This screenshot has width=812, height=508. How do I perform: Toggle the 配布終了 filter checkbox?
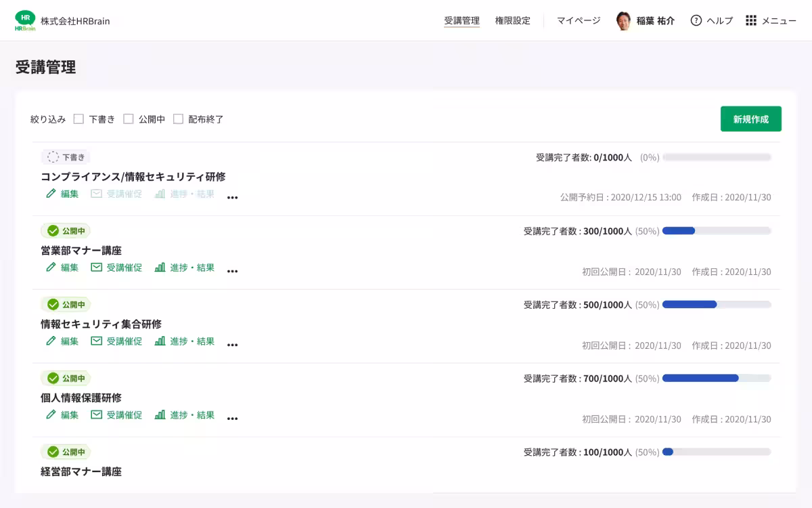click(179, 119)
